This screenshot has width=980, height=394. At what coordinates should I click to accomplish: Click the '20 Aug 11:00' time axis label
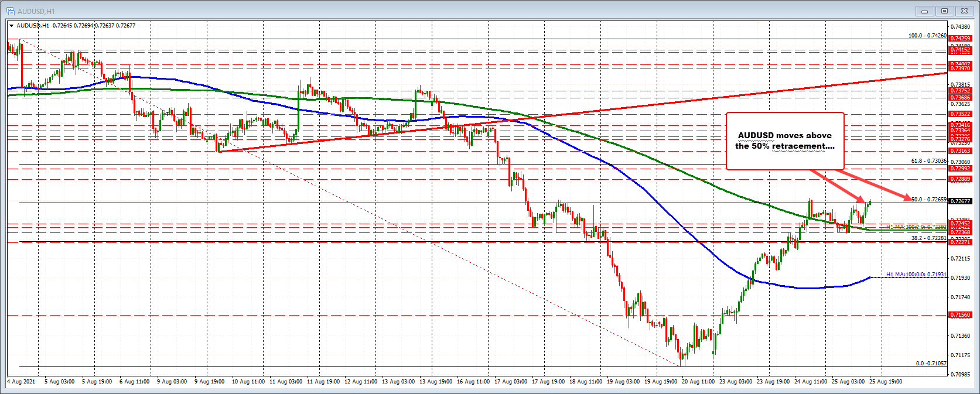click(x=697, y=382)
